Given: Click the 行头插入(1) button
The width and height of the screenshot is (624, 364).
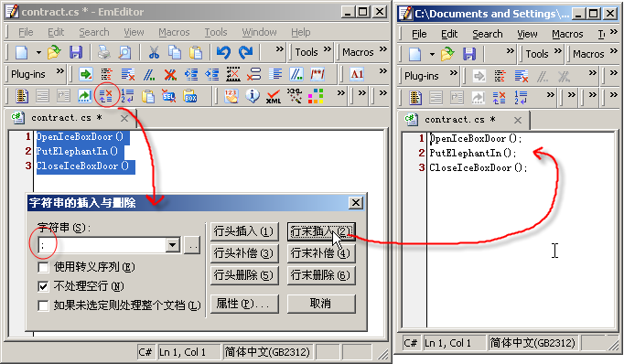Looking at the screenshot, I should [x=244, y=231].
